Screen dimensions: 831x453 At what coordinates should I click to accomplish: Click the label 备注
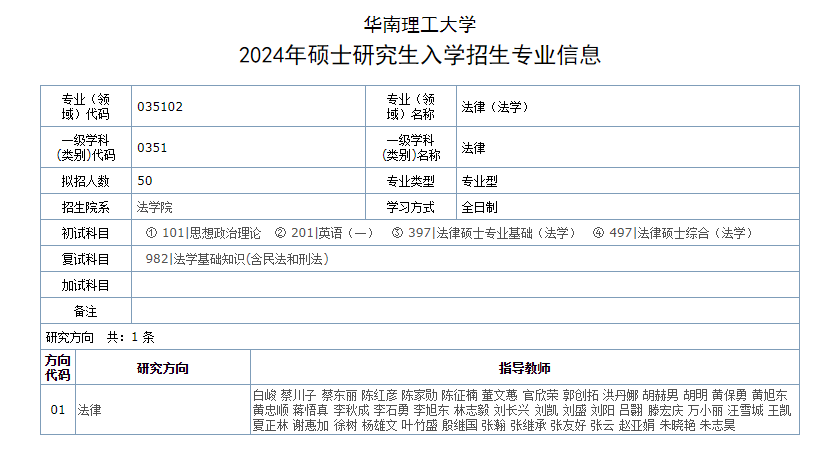86,312
